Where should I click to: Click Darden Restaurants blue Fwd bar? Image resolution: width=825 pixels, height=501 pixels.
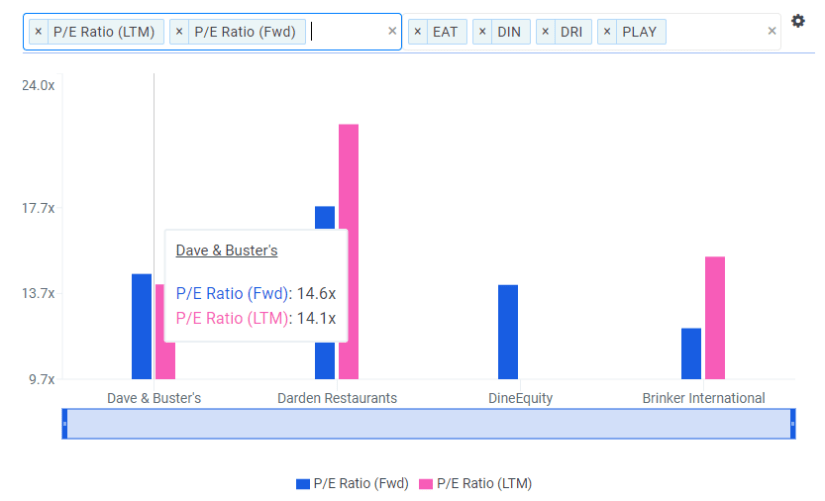click(x=325, y=218)
